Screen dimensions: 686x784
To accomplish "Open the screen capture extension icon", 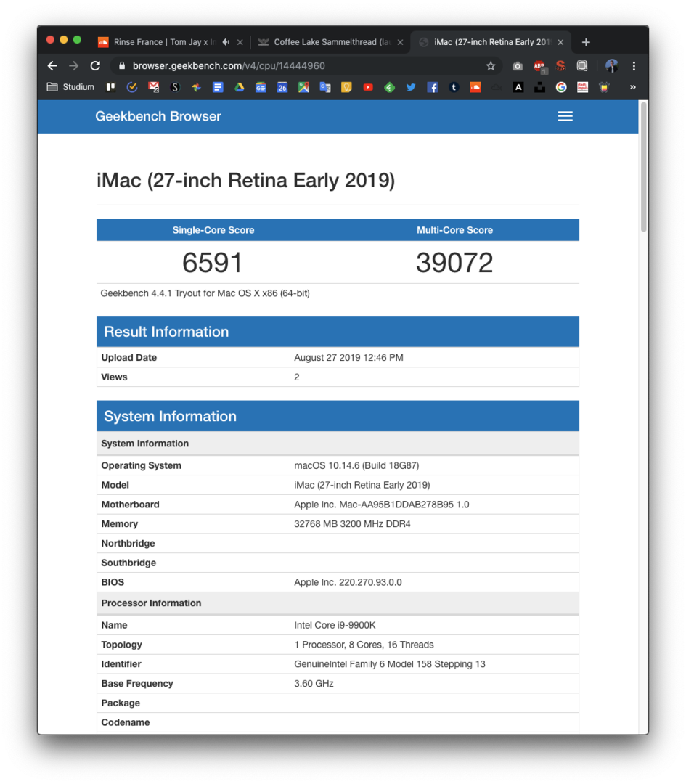I will pyautogui.click(x=582, y=66).
